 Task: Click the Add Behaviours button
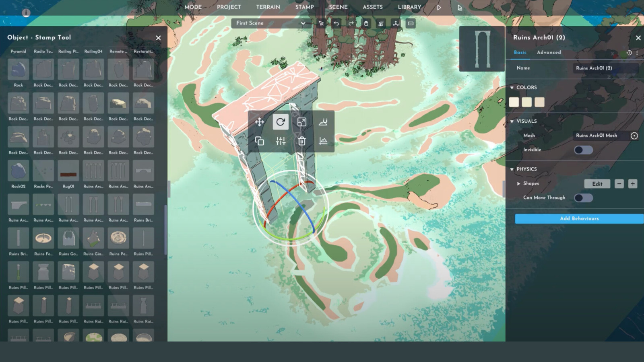click(579, 218)
